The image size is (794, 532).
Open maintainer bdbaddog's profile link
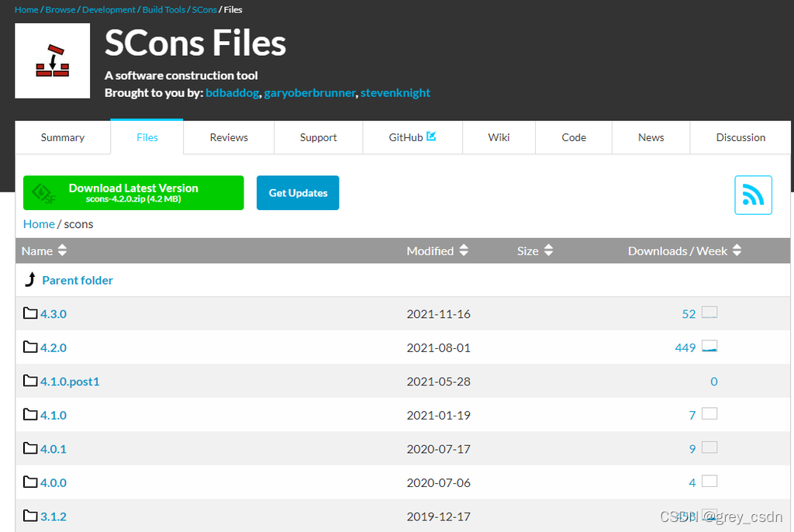(x=232, y=92)
